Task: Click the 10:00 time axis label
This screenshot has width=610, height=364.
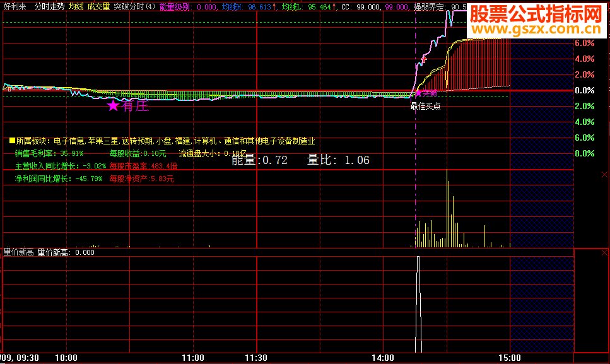Action: [x=66, y=358]
